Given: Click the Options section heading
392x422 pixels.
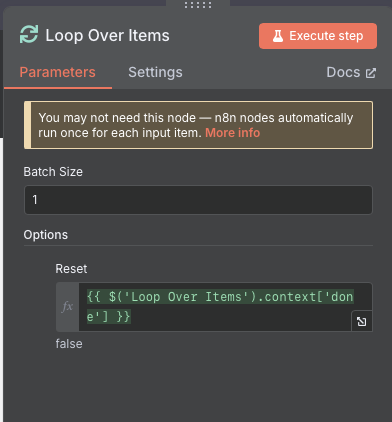Looking at the screenshot, I should 46,235.
